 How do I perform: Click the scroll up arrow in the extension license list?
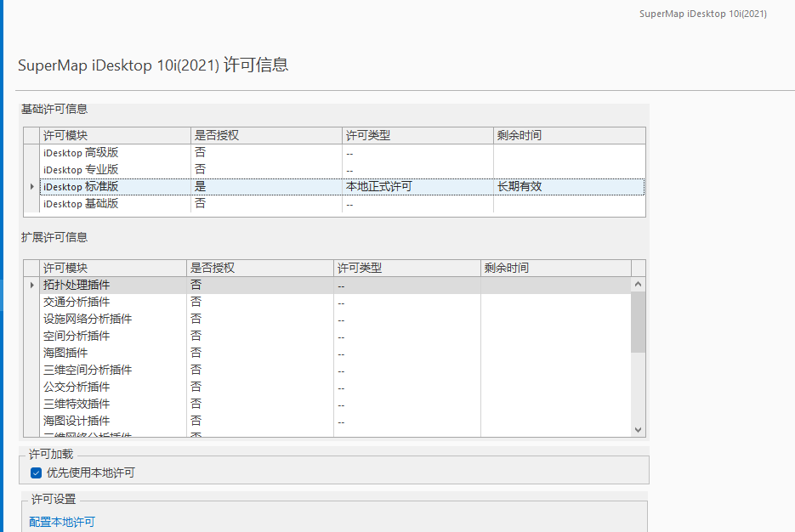point(638,284)
